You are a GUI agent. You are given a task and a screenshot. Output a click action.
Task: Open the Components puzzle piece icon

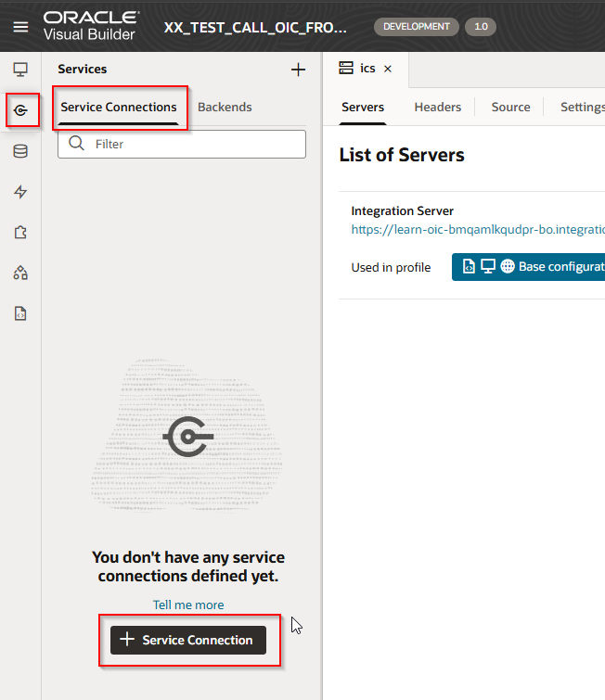point(20,233)
